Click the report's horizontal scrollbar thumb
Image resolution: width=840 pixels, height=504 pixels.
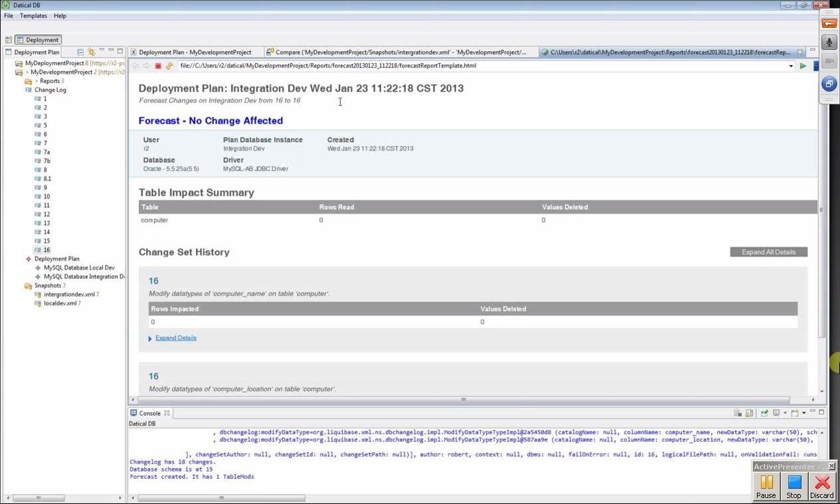[462, 400]
